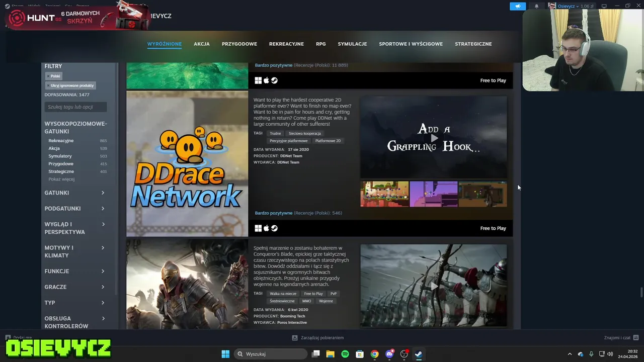The image size is (644, 362).
Task: Open first DDrace Network screenshot thumbnail
Action: [384, 194]
